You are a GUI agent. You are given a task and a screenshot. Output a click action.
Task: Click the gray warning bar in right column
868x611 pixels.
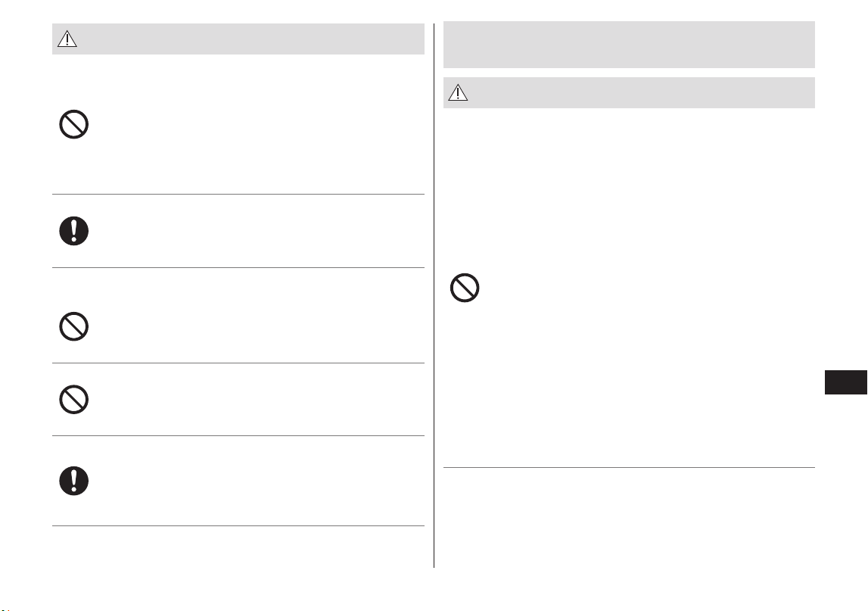click(629, 92)
